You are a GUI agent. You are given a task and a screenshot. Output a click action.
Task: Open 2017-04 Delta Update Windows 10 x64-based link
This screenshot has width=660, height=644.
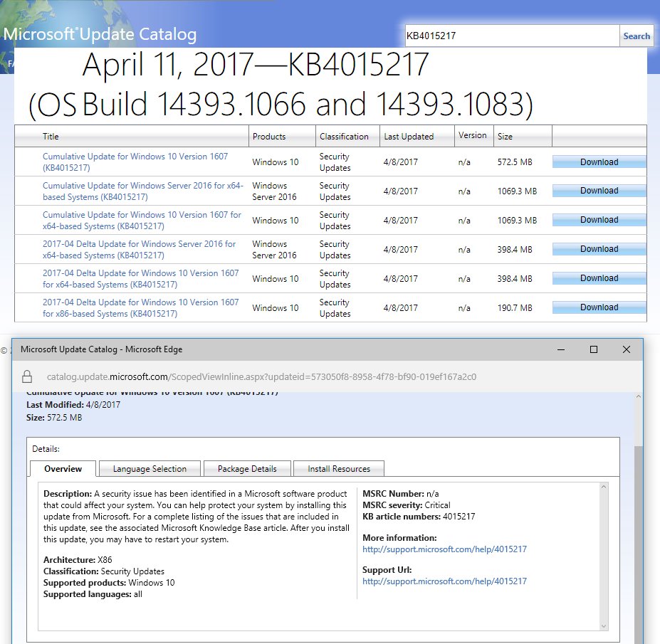[x=140, y=278]
